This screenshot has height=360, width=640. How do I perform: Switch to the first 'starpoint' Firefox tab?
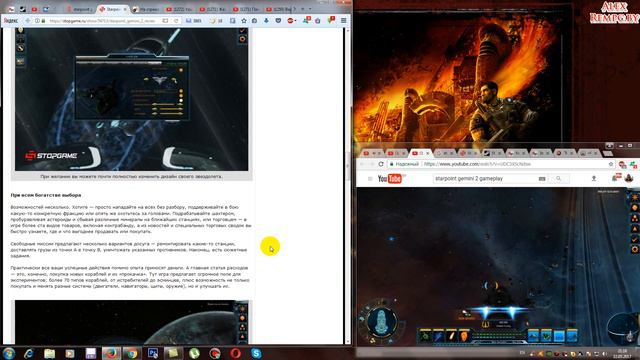click(x=80, y=9)
